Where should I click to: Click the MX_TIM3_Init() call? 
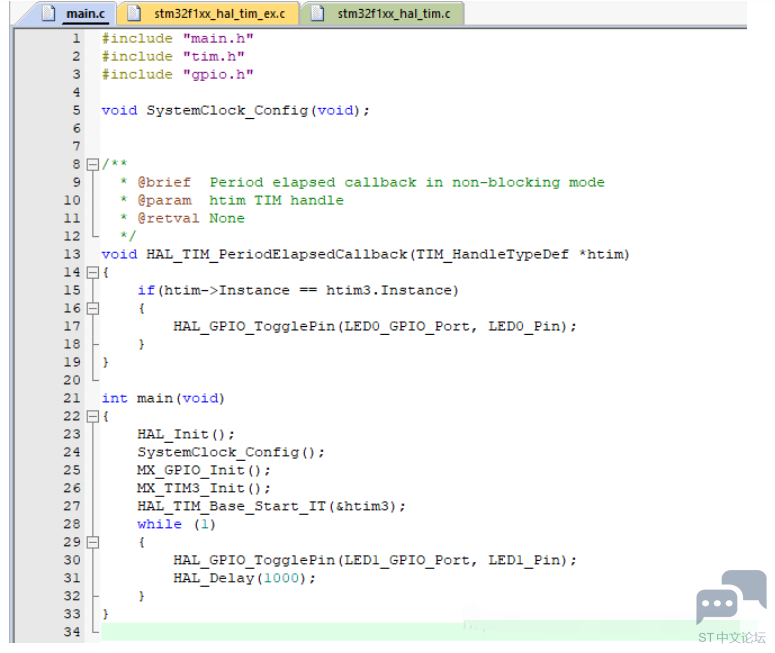204,488
